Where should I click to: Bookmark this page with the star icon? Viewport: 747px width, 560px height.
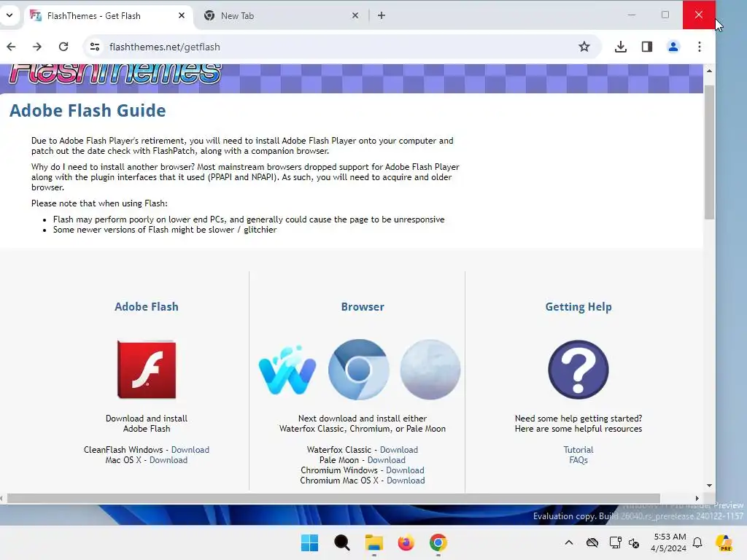coord(584,47)
